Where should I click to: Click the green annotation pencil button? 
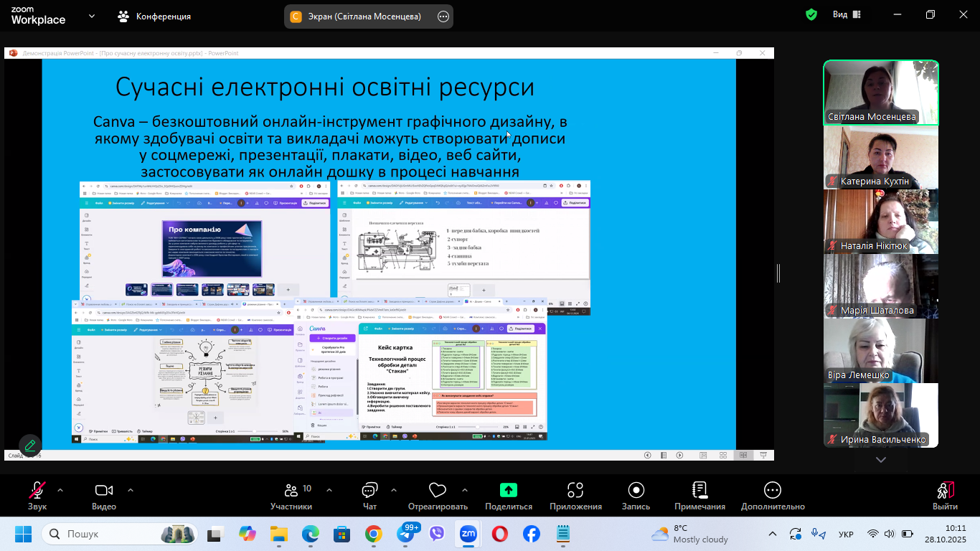(x=30, y=446)
